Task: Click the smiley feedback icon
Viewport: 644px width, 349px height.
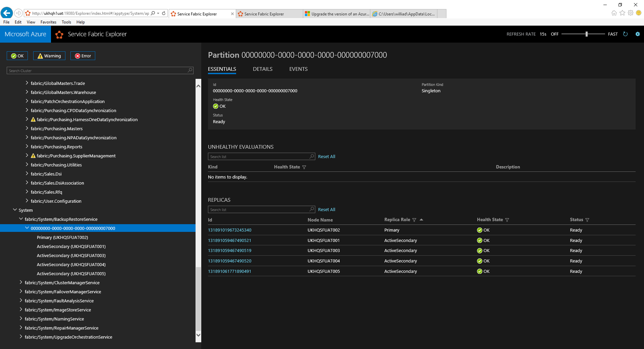Action: [639, 13]
